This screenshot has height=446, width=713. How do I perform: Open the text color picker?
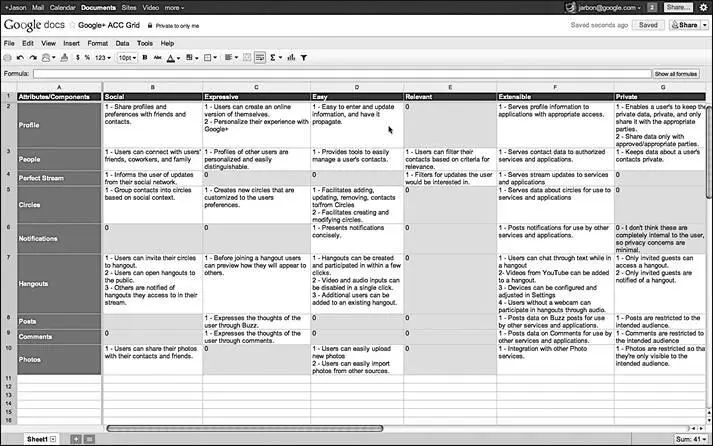click(172, 58)
